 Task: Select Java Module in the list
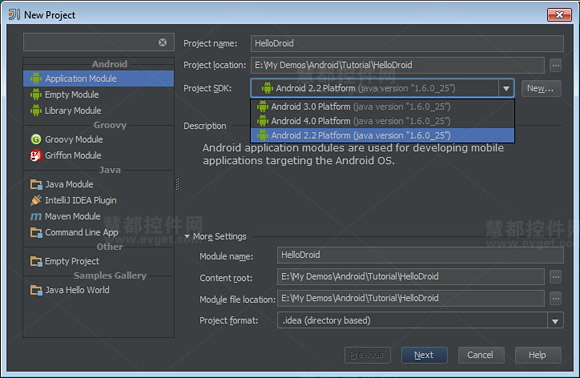[98, 184]
